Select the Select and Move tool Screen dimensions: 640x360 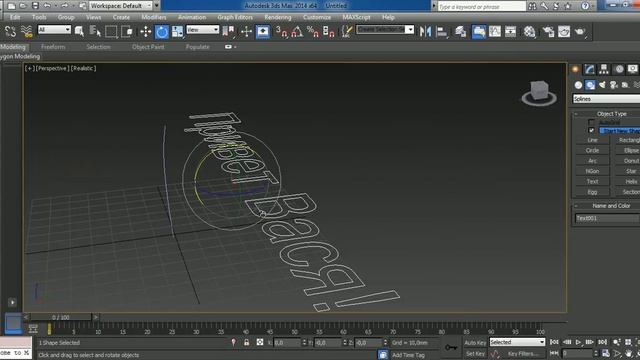pos(146,31)
